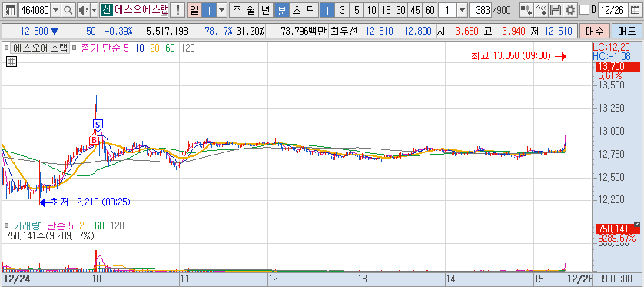
Task: Click the blue S sell marker on the chart
Action: tap(98, 124)
